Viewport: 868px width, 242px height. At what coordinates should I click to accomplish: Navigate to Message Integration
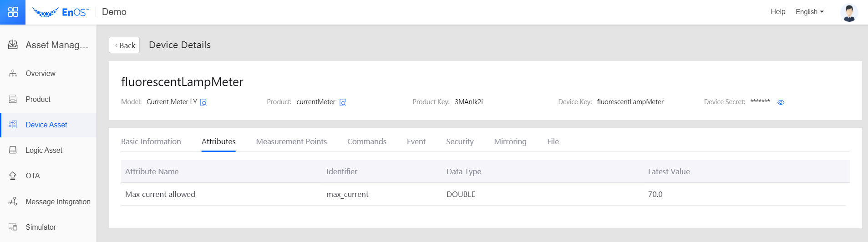pyautogui.click(x=58, y=202)
